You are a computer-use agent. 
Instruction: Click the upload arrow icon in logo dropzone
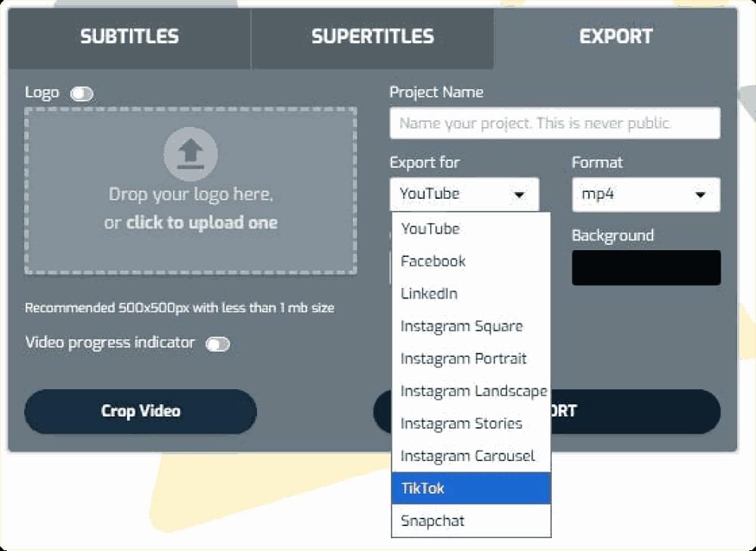click(191, 154)
